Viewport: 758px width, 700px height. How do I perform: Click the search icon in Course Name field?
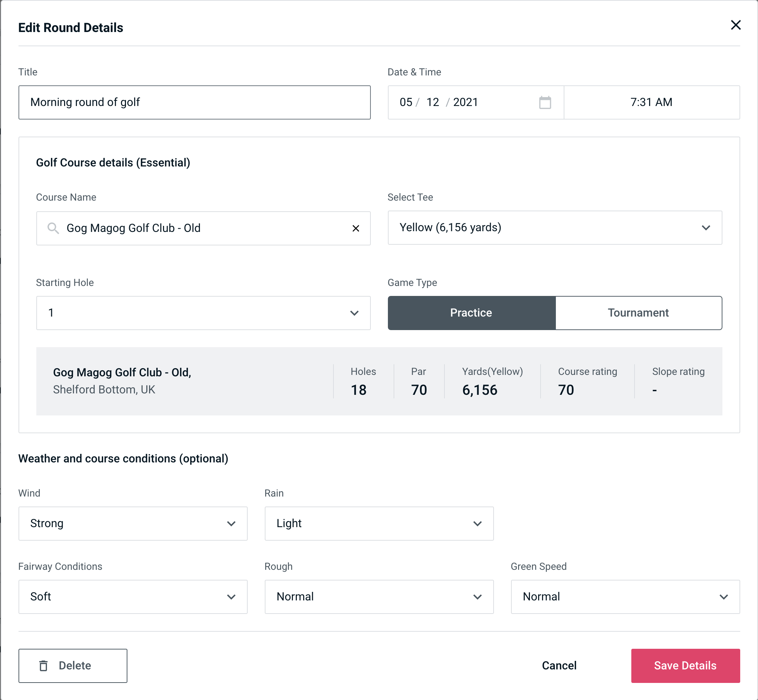[x=53, y=228]
